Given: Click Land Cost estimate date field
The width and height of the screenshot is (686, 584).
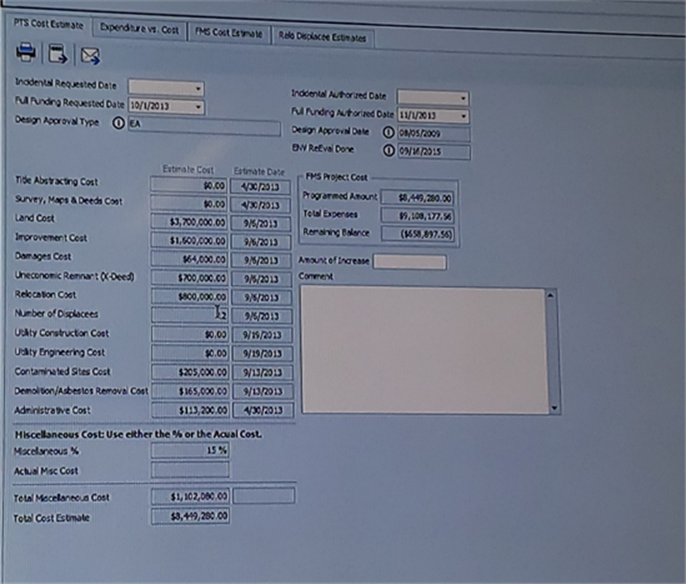Looking at the screenshot, I should point(261,224).
